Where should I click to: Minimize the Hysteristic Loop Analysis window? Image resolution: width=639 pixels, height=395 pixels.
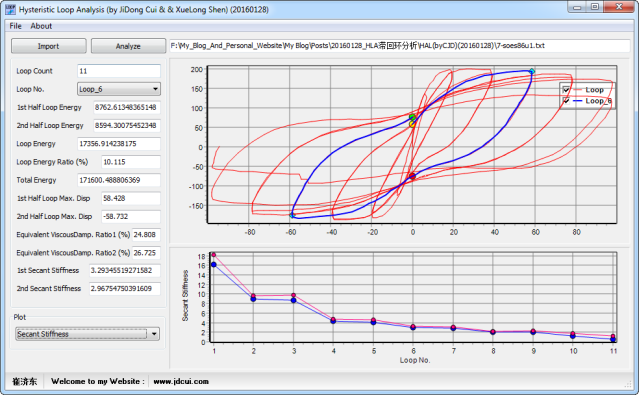[x=577, y=7]
